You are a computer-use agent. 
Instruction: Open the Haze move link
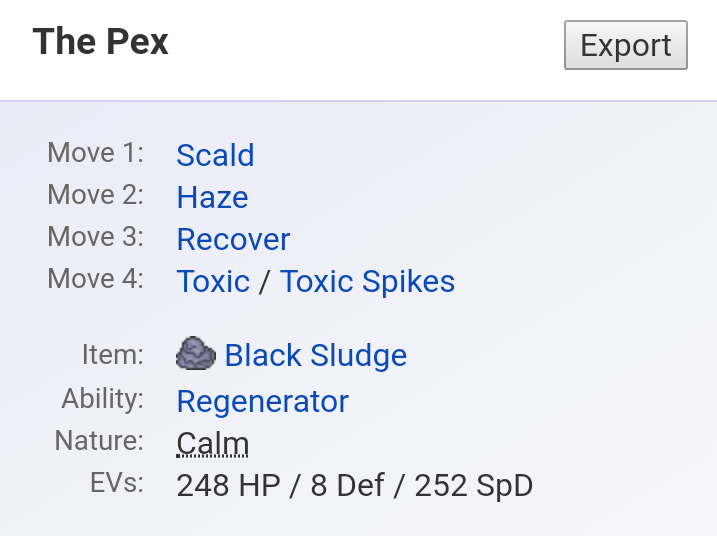212,197
